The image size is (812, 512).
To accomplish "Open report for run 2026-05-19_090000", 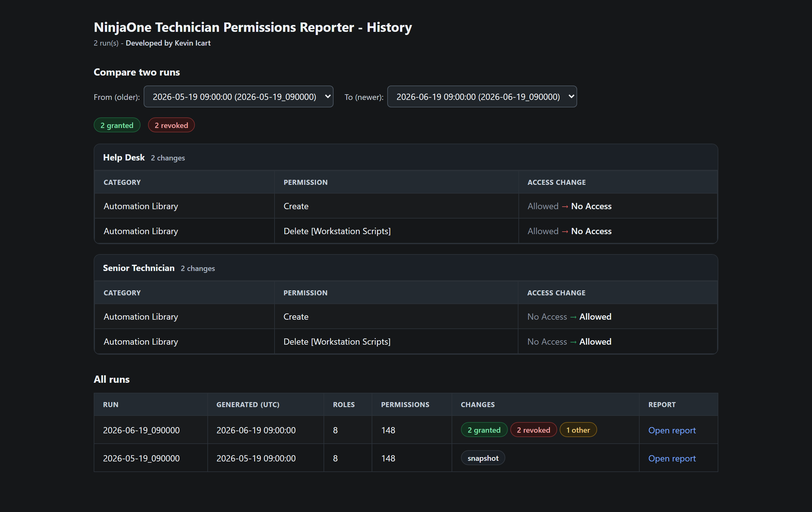I will pyautogui.click(x=672, y=458).
